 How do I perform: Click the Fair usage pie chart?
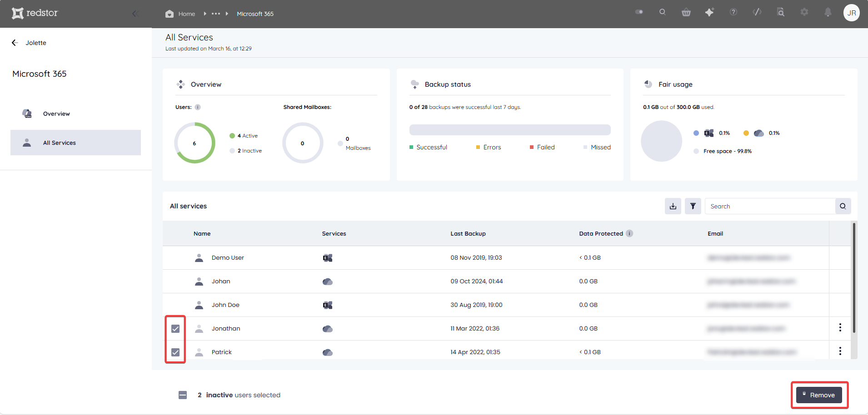[662, 141]
